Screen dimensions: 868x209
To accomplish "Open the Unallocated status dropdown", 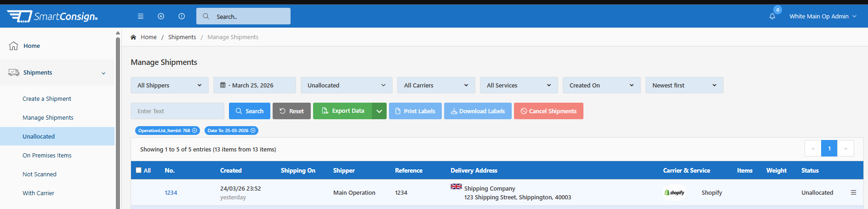I will [x=347, y=85].
